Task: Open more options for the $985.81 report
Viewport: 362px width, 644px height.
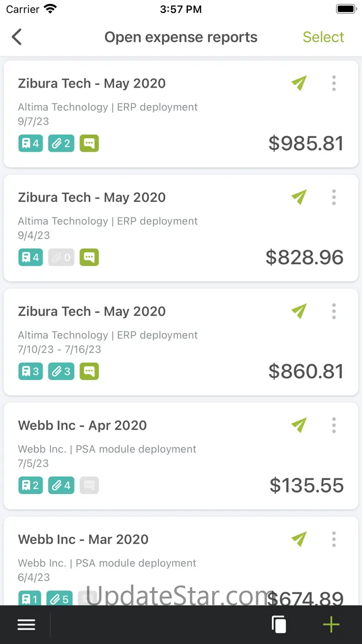Action: pos(334,83)
